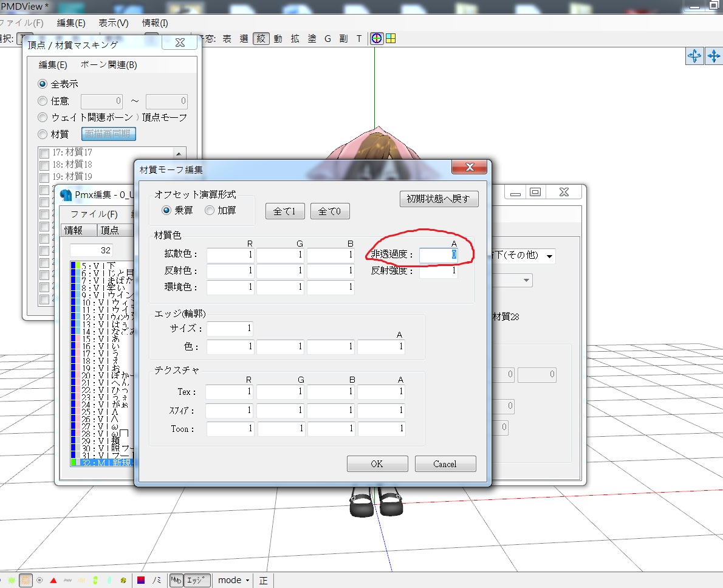Toggle the yellow and black circle icon
Screen dimensions: 723x588
123,580
